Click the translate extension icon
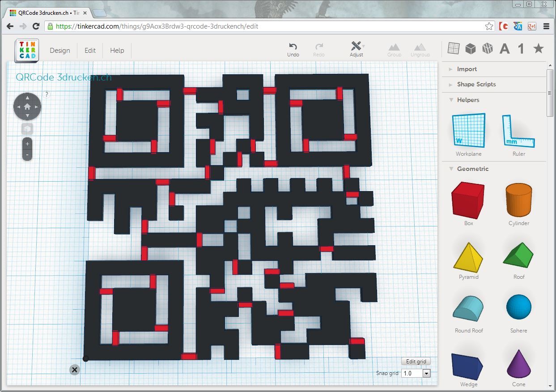The width and height of the screenshot is (556, 392). tap(518, 26)
